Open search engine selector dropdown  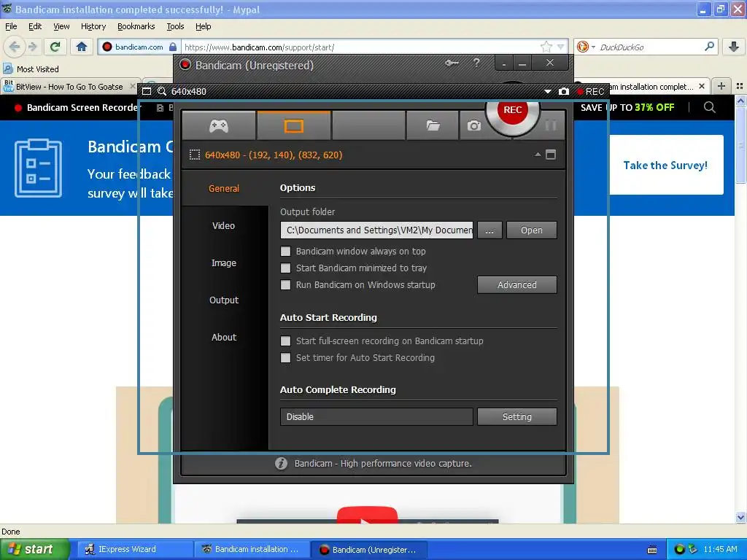(x=586, y=47)
